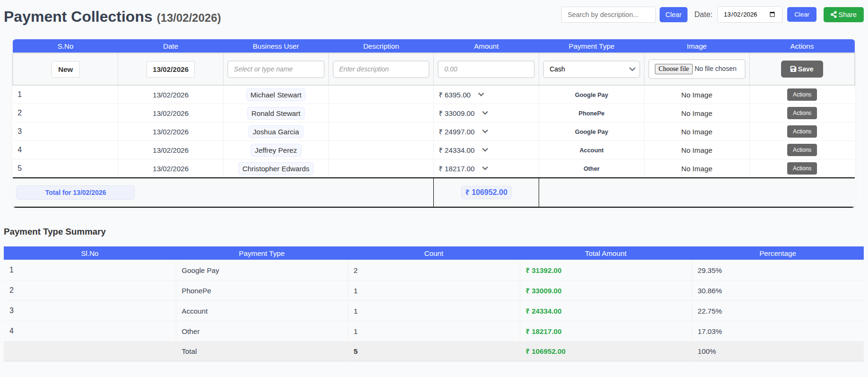868x377 pixels.
Task: Click PhonePe payment type in row 2
Action: (x=592, y=114)
